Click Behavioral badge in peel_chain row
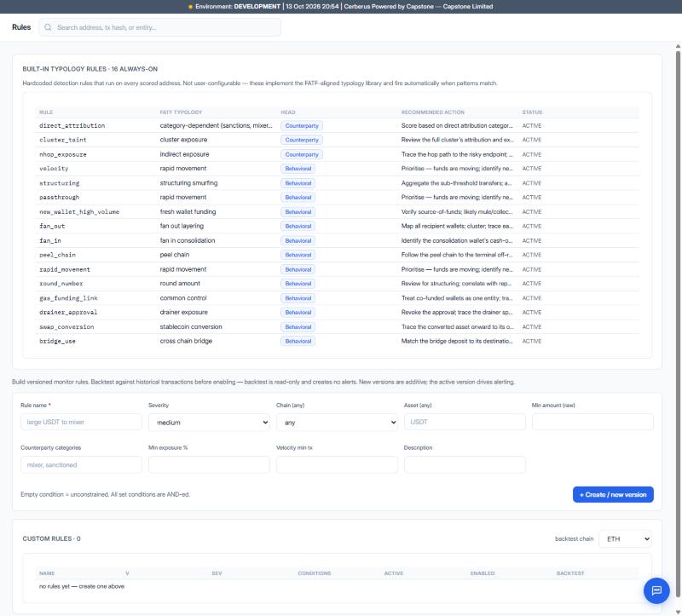 pyautogui.click(x=298, y=255)
